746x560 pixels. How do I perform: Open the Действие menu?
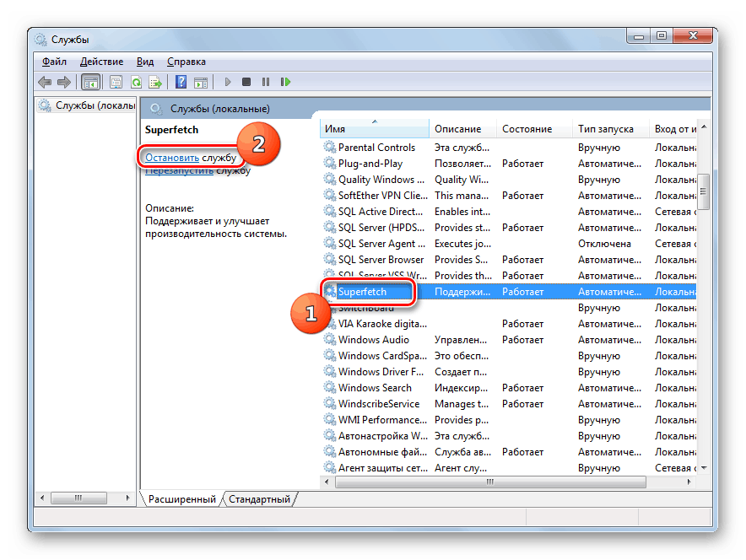[102, 61]
